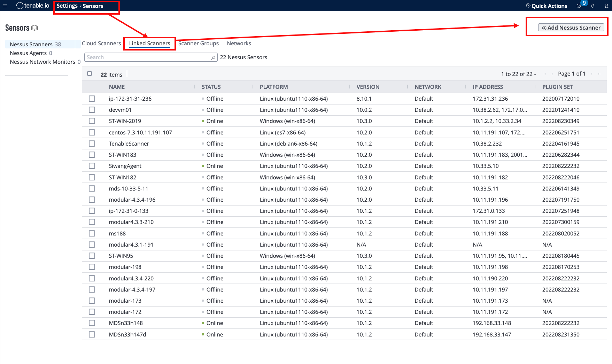
Task: Open the help question mark icon
Action: tap(579, 6)
